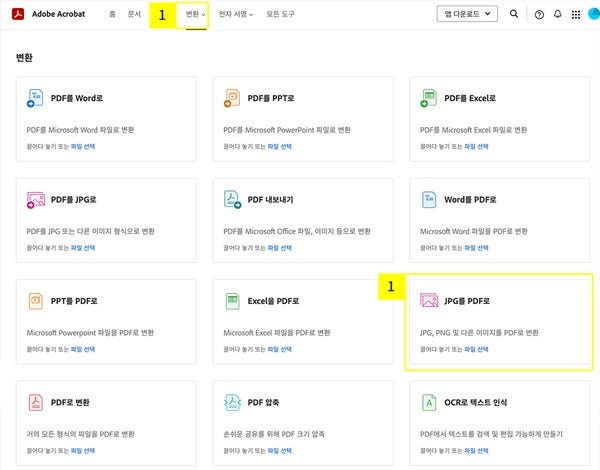Click 'PDF를 Microsoft Word 파일로 변환' description
This screenshot has width=600, height=470.
80,130
